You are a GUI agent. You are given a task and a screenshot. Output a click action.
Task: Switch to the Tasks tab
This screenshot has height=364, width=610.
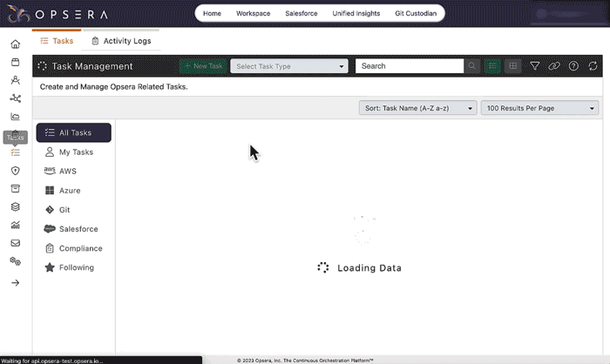57,41
